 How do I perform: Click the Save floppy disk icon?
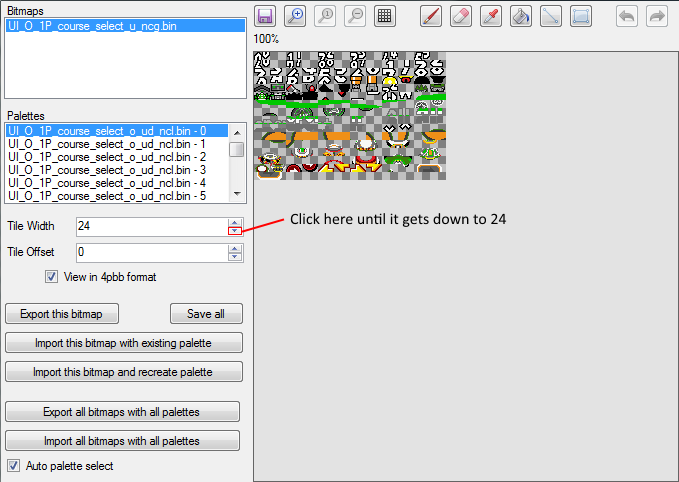[266, 16]
